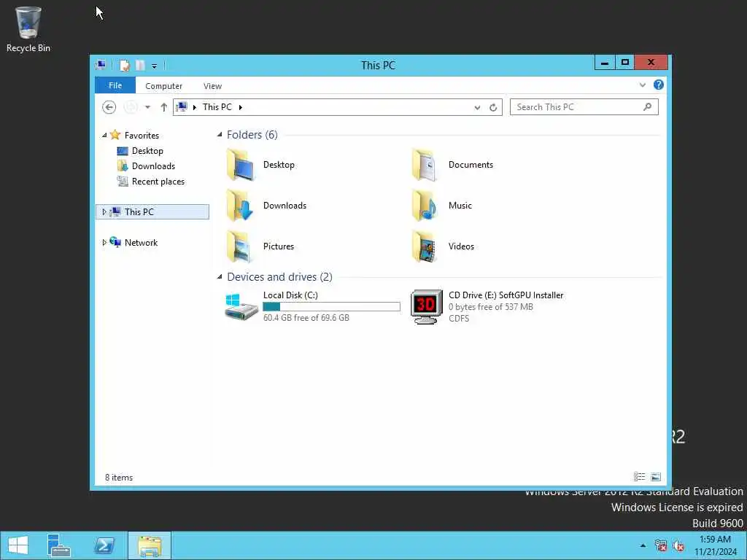Screen dimensions: 747x560
Task: Click the CD Drive (E:) SoftGPU Installer label
Action: point(506,295)
